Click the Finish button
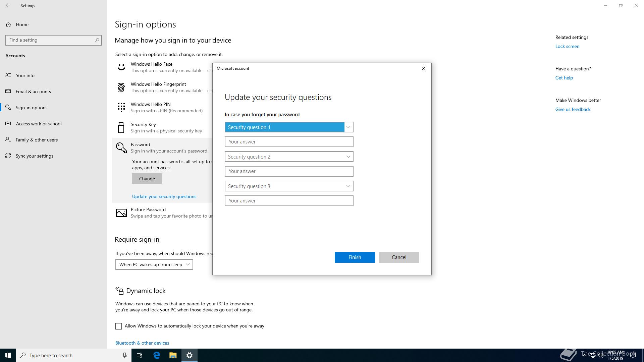 tap(355, 257)
